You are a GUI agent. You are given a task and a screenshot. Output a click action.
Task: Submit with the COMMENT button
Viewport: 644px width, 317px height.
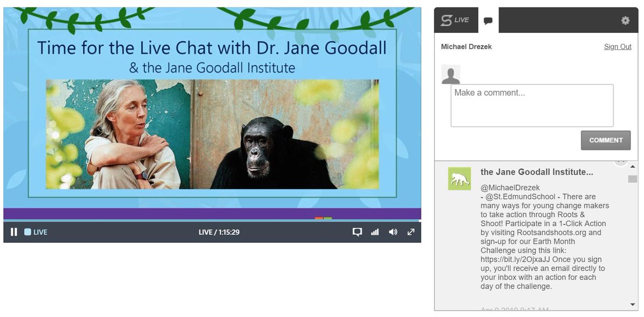606,140
